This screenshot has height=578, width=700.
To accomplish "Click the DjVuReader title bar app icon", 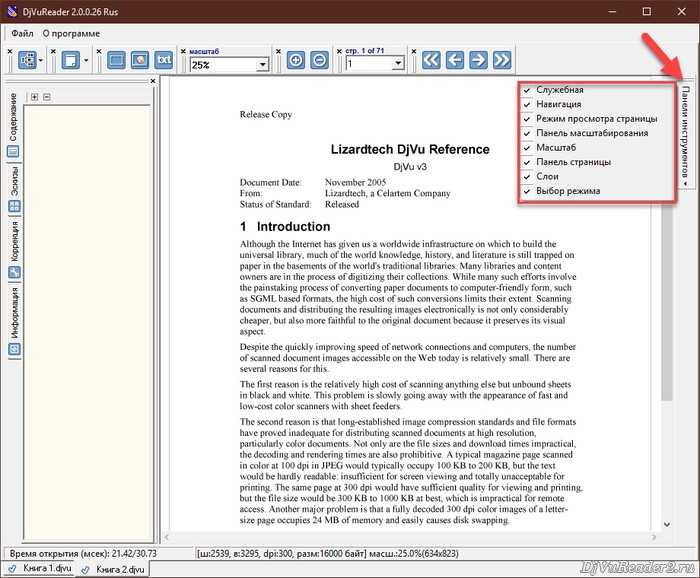I will [12, 11].
